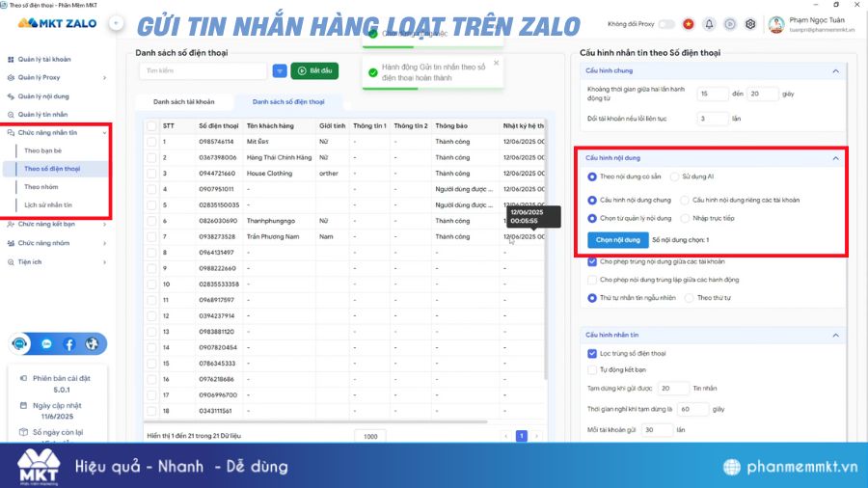Screen dimensions: 868x488
Task: Click the user profile avatar
Action: click(776, 24)
